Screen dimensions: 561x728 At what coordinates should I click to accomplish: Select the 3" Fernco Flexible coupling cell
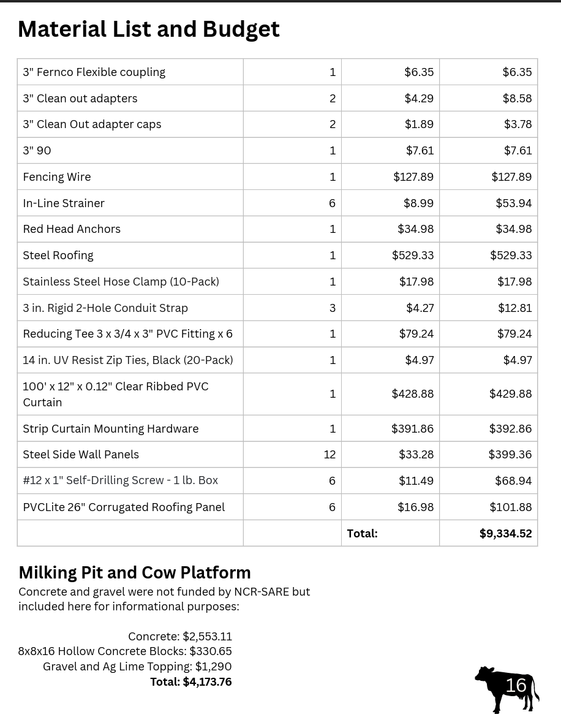[x=94, y=72]
